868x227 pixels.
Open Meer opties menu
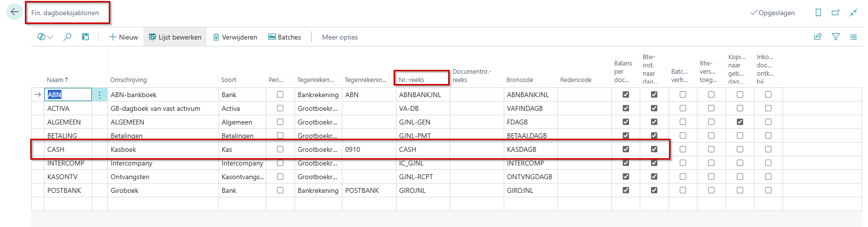coord(340,37)
